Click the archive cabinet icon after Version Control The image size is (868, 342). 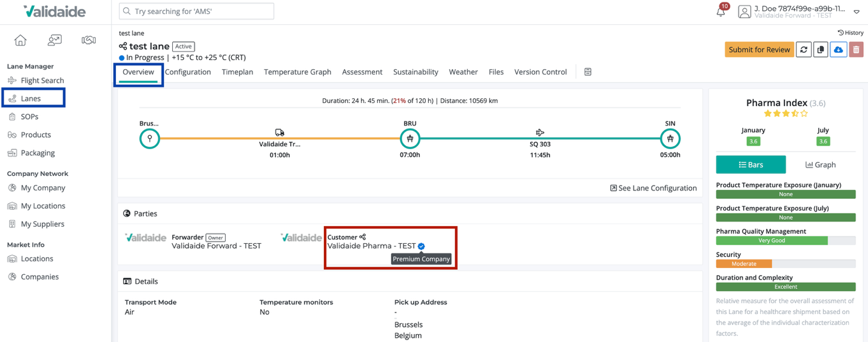588,72
